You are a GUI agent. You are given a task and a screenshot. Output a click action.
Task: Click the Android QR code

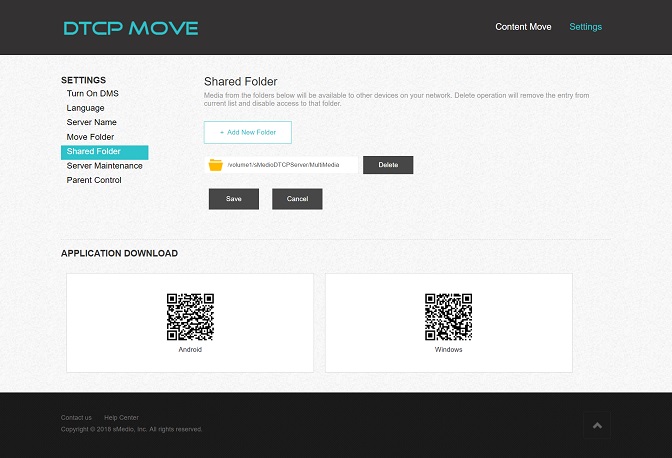[x=190, y=317]
